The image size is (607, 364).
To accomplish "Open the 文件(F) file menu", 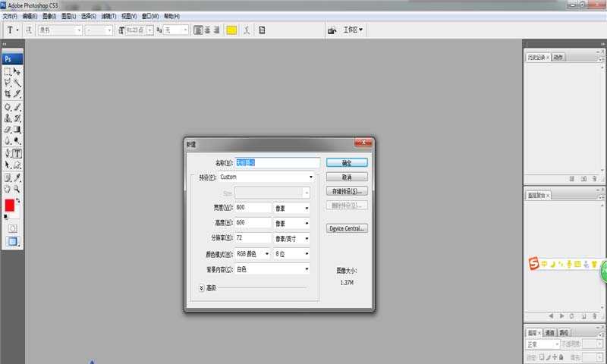I will click(x=10, y=16).
